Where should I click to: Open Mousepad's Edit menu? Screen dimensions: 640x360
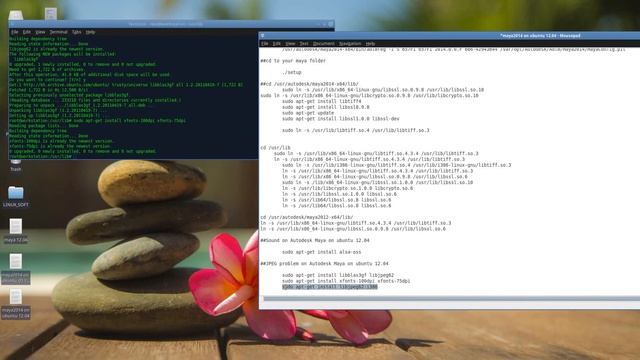pyautogui.click(x=277, y=43)
